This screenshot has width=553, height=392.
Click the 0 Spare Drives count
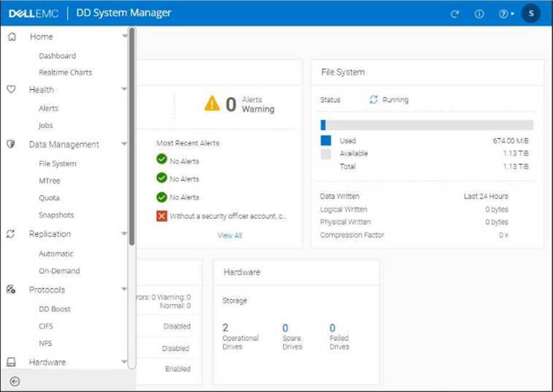285,328
